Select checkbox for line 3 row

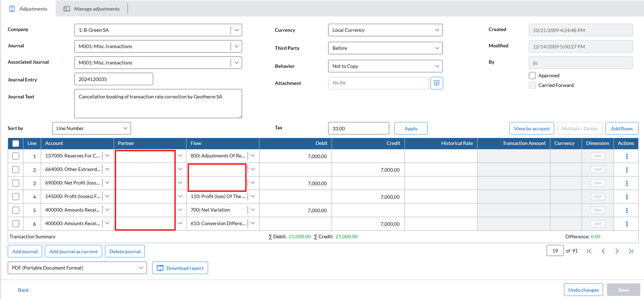[16, 183]
